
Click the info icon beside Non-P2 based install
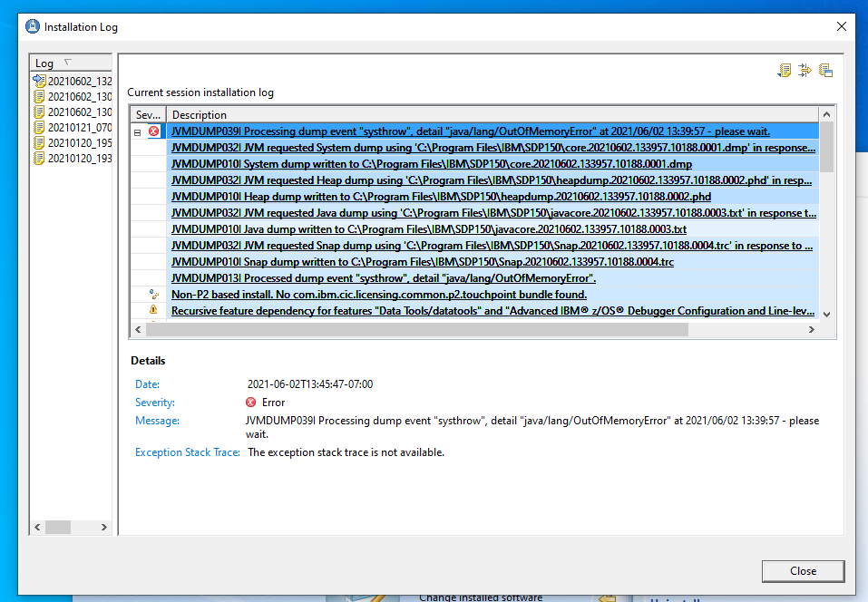point(153,295)
